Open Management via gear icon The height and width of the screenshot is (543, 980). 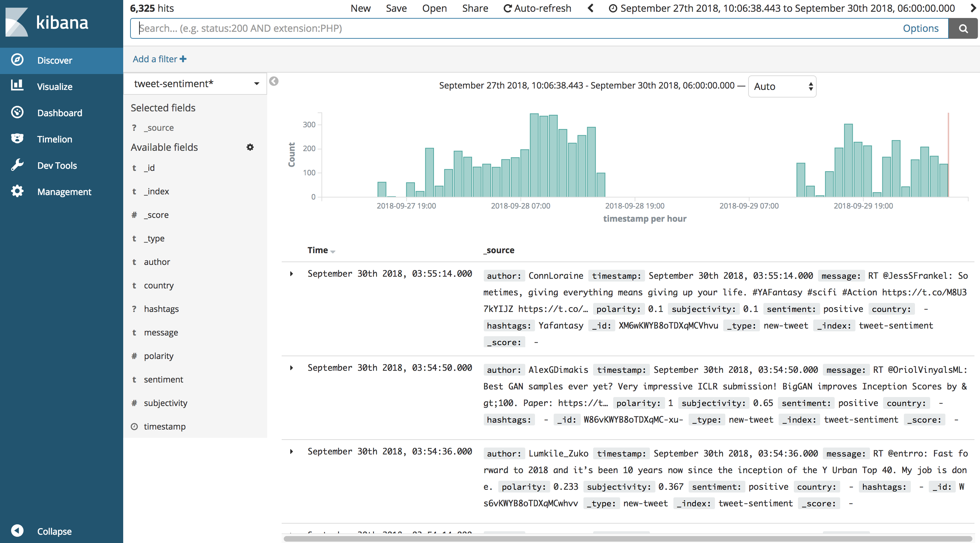[17, 191]
